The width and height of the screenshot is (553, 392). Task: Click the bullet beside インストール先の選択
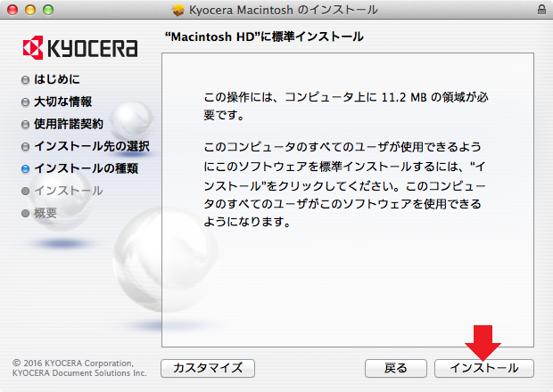pyautogui.click(x=25, y=146)
